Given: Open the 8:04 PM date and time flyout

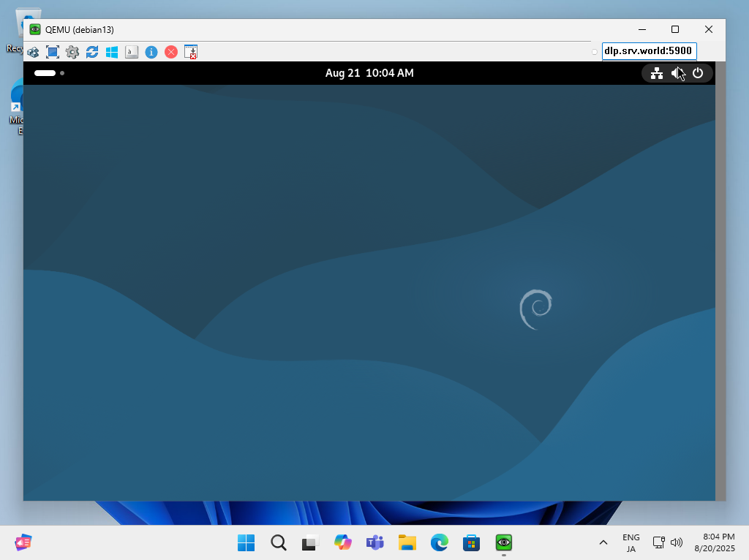Looking at the screenshot, I should (x=715, y=542).
